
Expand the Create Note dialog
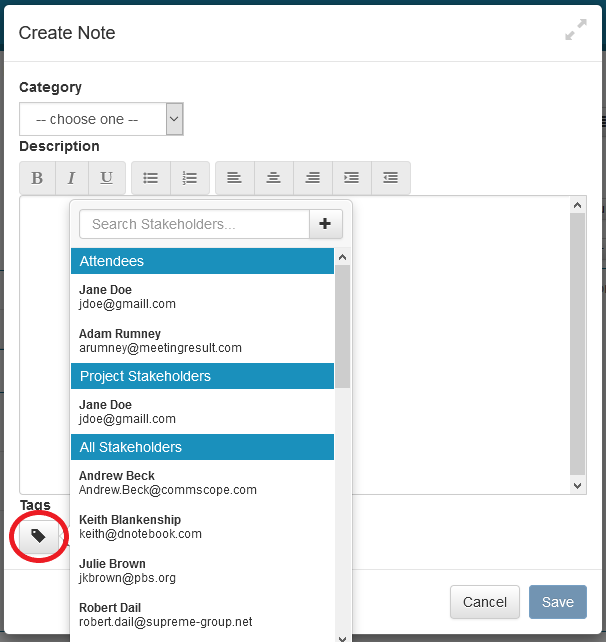pos(575,32)
